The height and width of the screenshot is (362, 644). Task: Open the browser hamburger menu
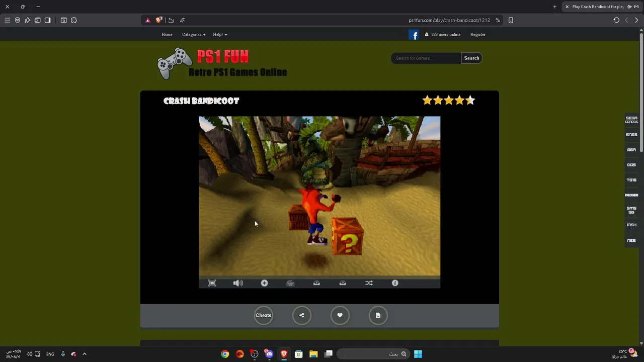click(7, 20)
